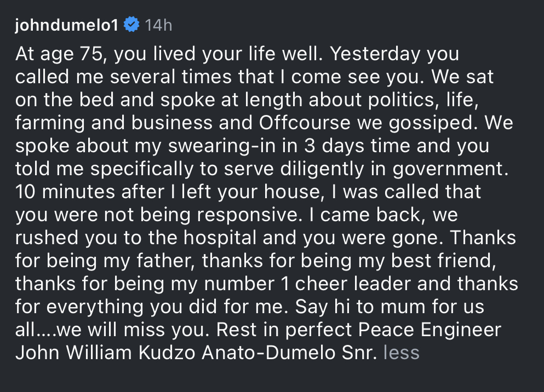Screen dimensions: 544x392
Task: Click the blue verified badge icon
Action: click(x=131, y=25)
